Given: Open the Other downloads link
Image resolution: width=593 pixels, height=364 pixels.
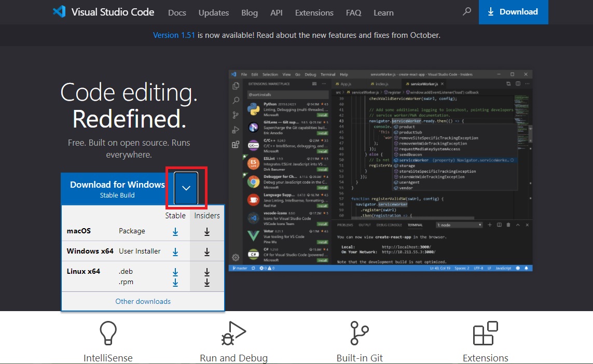Looking at the screenshot, I should tap(143, 301).
